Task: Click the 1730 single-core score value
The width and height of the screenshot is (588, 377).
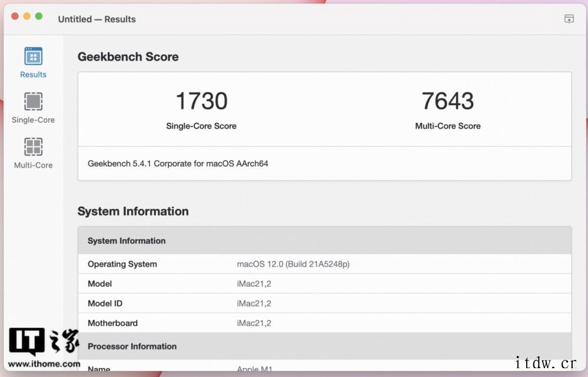Action: (201, 101)
